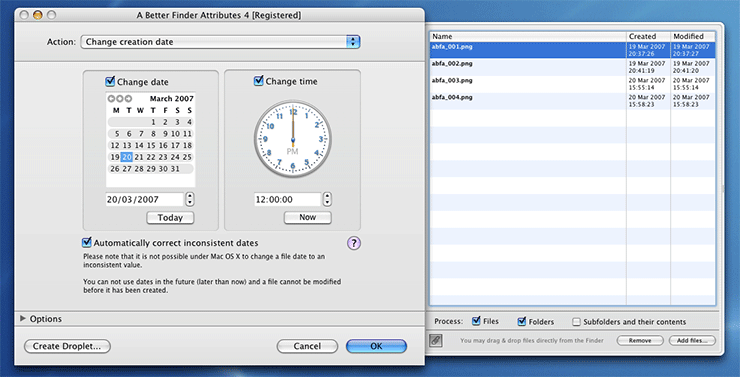Click the paperclip icon in file list window

pyautogui.click(x=436, y=340)
